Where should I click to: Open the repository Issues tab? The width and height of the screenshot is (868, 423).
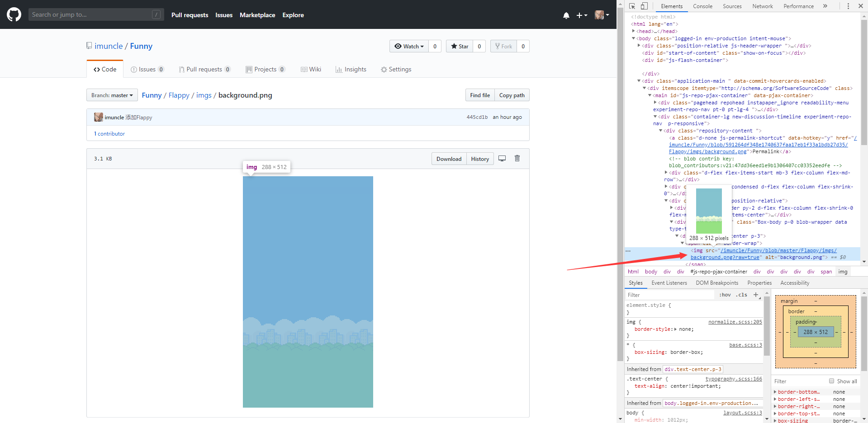coord(147,69)
